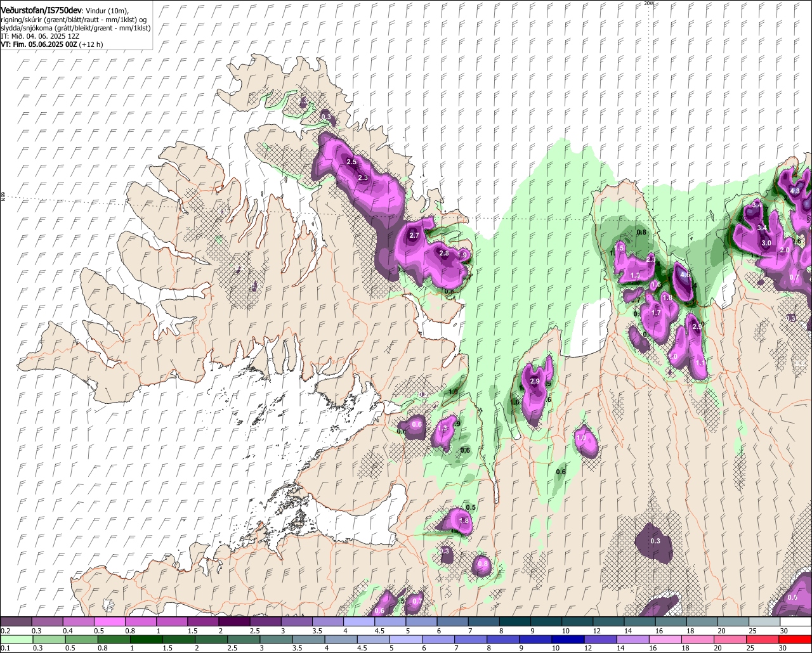Click the palest green swatch starting the rain scale
The image size is (812, 653).
(x=16, y=640)
